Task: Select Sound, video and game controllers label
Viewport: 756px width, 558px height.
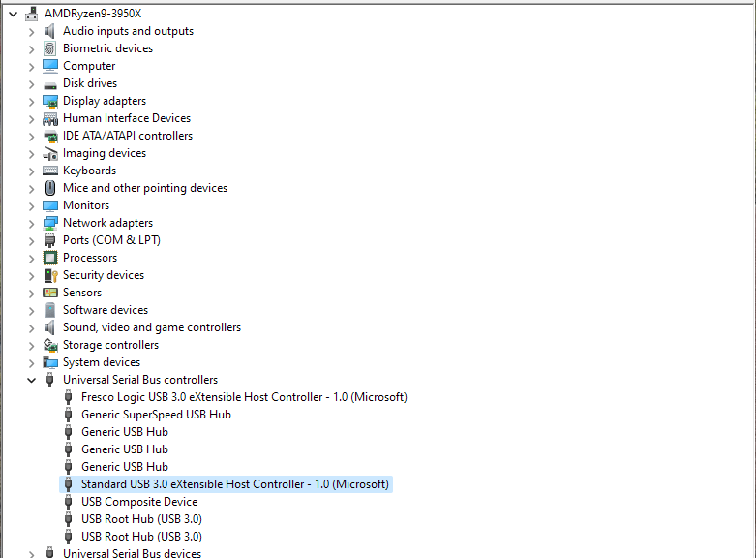Action: click(x=152, y=327)
